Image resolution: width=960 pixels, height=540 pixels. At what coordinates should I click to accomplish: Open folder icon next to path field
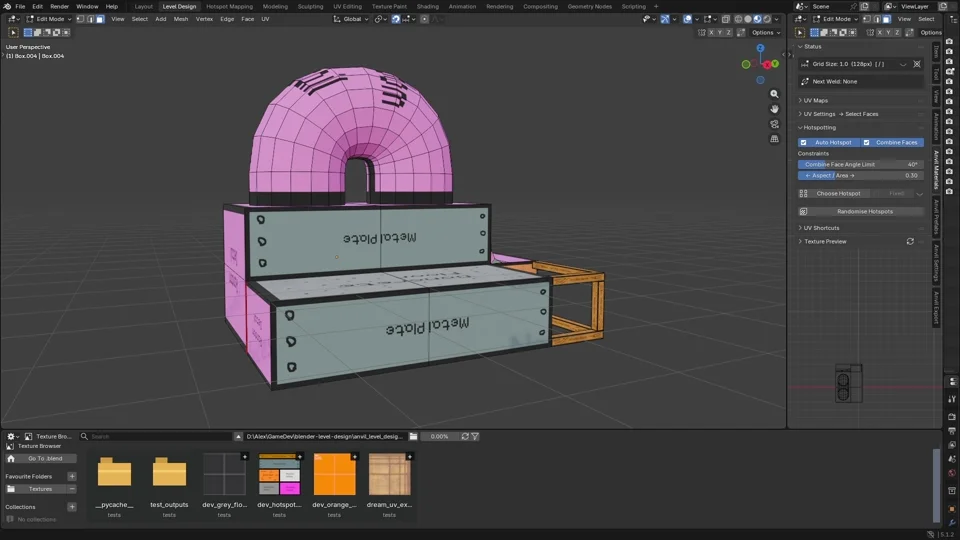pos(413,437)
